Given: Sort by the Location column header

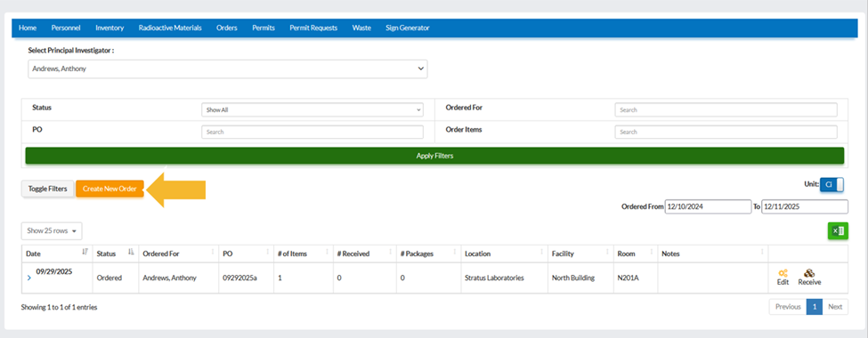Looking at the screenshot, I should (x=504, y=253).
